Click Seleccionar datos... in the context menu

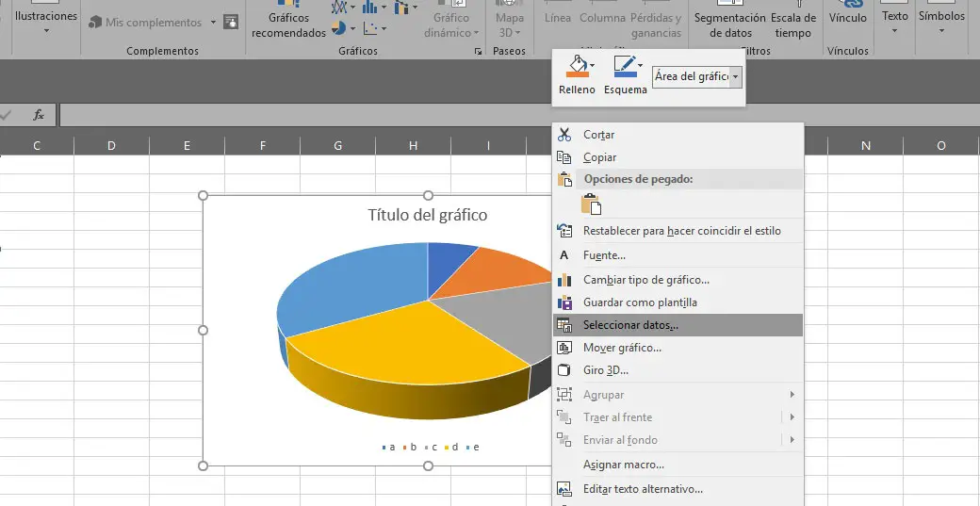(x=678, y=325)
